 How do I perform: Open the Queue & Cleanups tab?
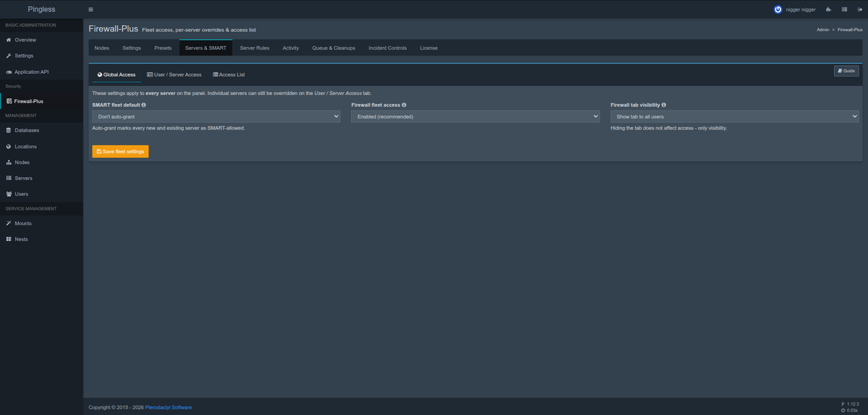point(334,48)
